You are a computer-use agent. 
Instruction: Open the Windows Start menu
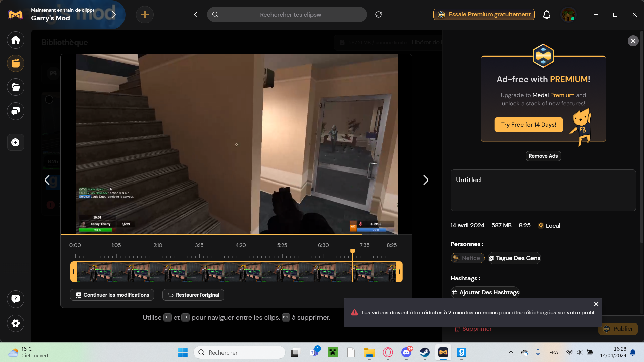tap(183, 353)
